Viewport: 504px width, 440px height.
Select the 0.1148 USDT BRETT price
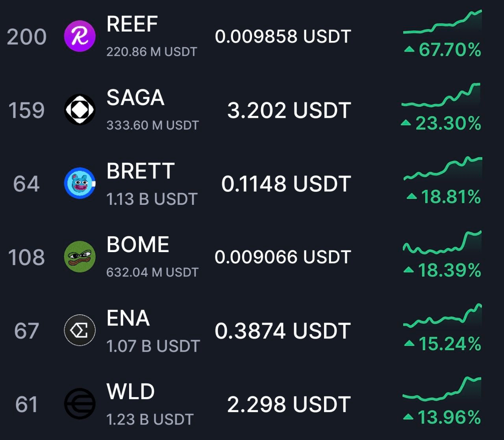[x=286, y=184]
